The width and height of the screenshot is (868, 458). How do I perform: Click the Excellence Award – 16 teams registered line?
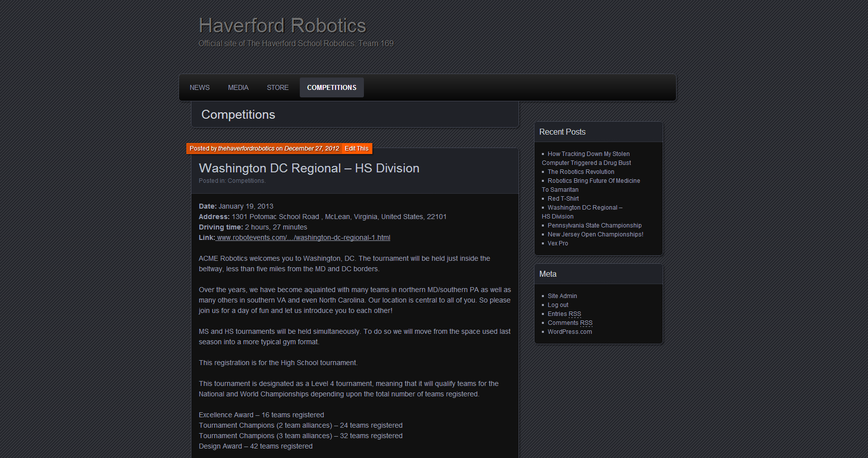click(x=261, y=415)
